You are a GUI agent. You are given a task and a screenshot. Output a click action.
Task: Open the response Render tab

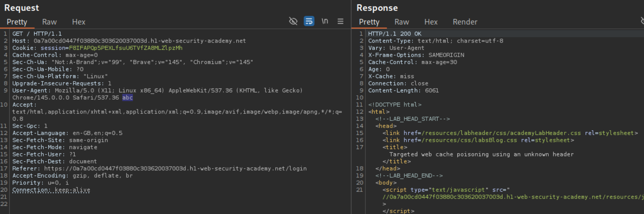tap(465, 22)
